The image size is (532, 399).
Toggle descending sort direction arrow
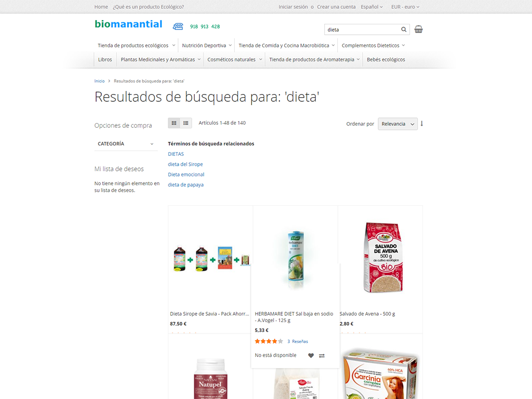[x=422, y=124]
